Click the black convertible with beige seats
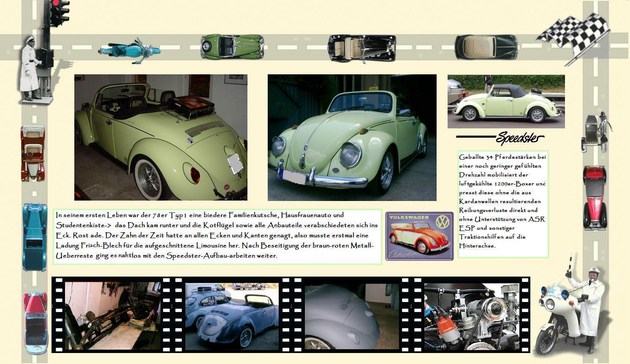This screenshot has height=364, width=630. tap(361, 48)
